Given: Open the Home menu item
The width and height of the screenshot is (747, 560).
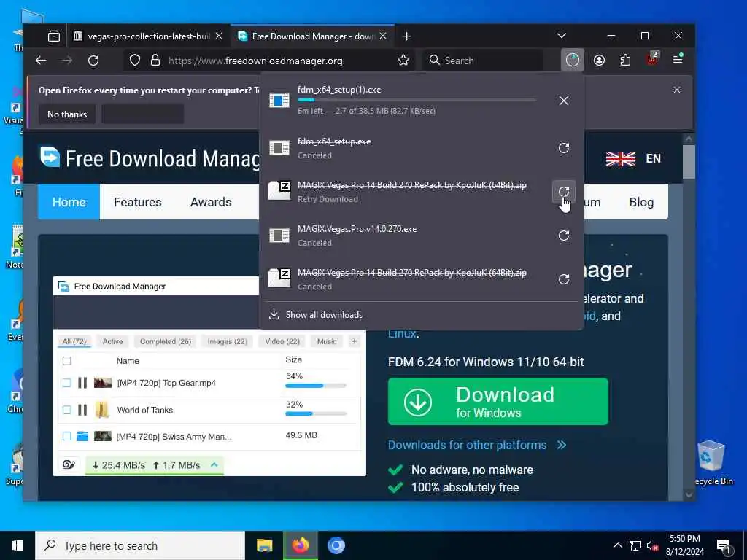Looking at the screenshot, I should 69,202.
